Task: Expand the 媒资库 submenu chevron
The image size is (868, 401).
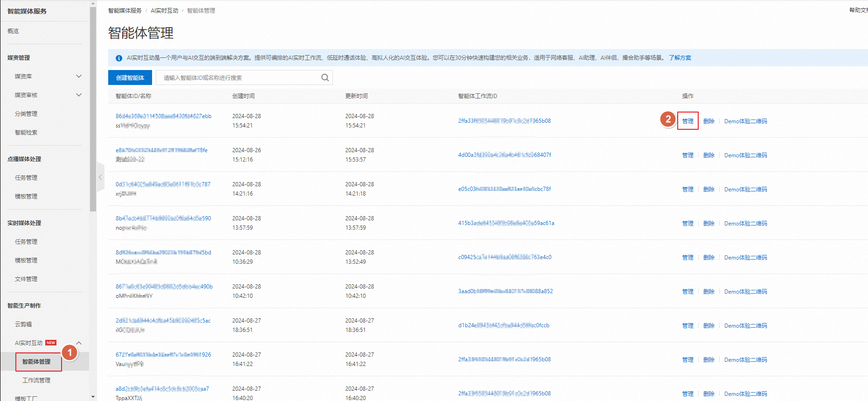Action: point(79,76)
